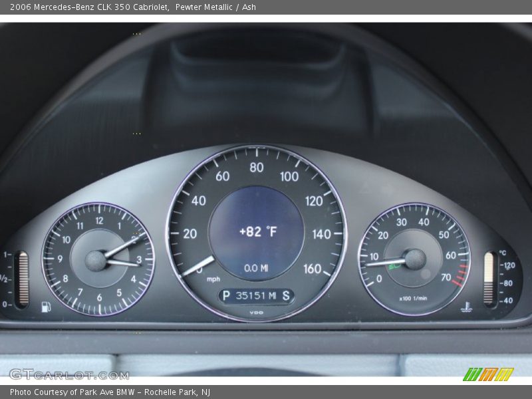The width and height of the screenshot is (532, 399).
Task: Click the VDO label under speedometer
Action: coord(257,313)
